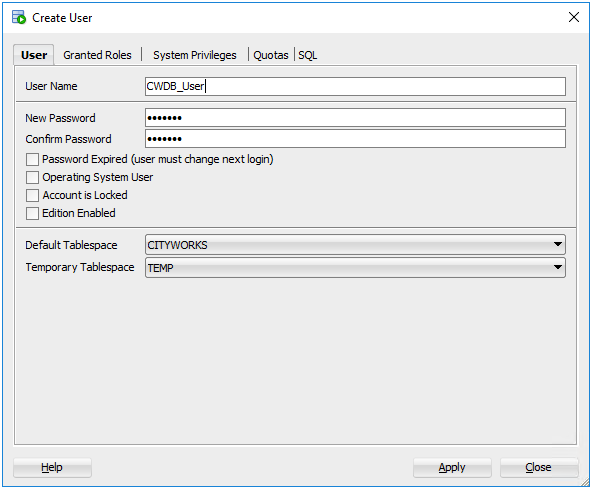Open the System Privileges tab
This screenshot has width=592, height=488.
coord(195,55)
